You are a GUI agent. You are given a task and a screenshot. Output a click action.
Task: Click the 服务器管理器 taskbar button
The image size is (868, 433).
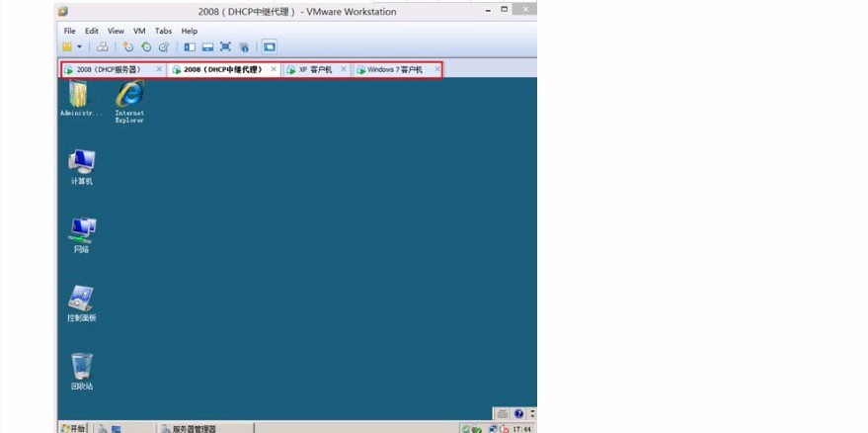click(x=206, y=428)
